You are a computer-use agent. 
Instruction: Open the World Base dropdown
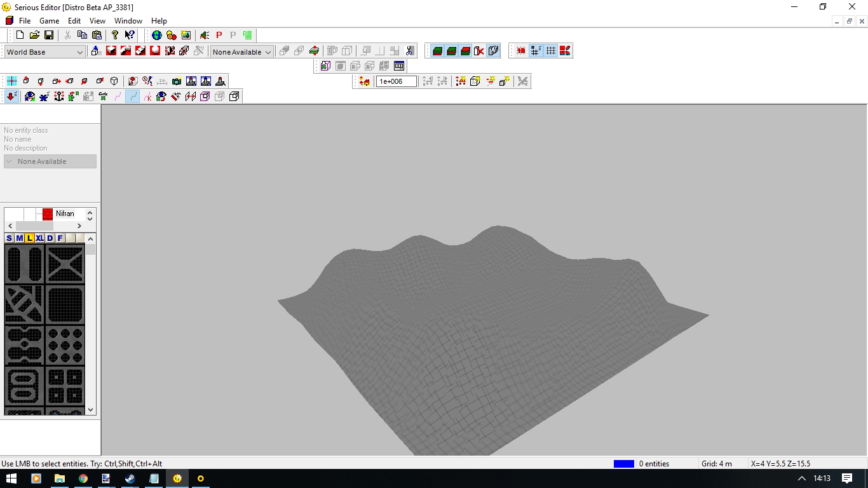(45, 52)
